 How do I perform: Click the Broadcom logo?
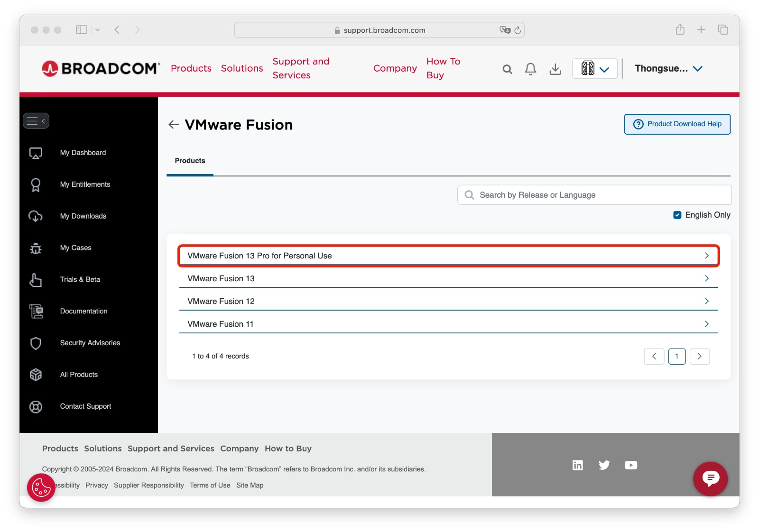[x=101, y=68]
